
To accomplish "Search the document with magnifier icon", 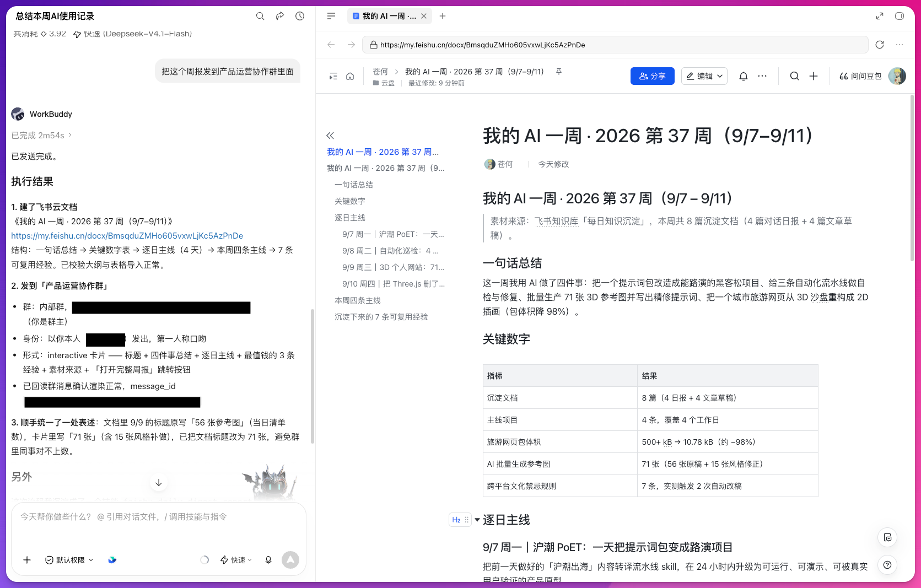I will pyautogui.click(x=794, y=76).
